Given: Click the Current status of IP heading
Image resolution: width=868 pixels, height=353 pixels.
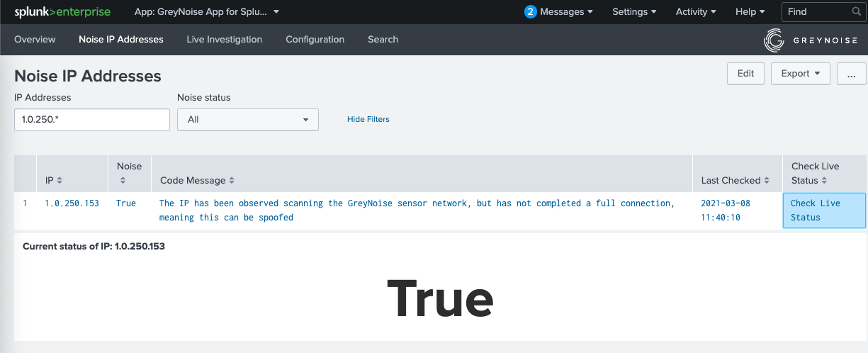Looking at the screenshot, I should [x=94, y=247].
